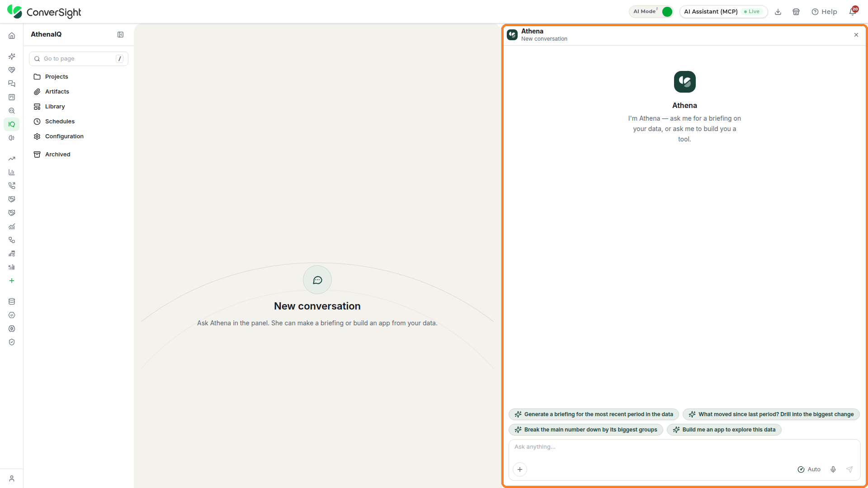Image resolution: width=868 pixels, height=488 pixels.
Task: Click the send message arrow icon
Action: pyautogui.click(x=849, y=469)
